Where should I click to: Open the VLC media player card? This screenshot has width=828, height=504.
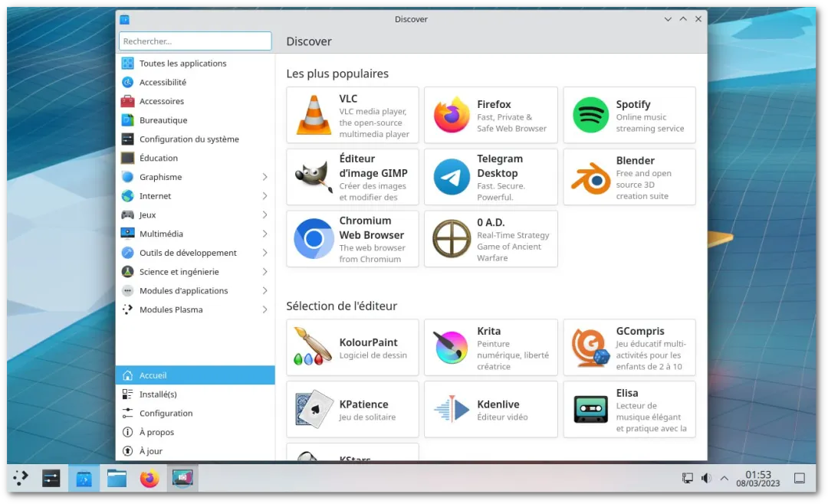[x=352, y=115]
